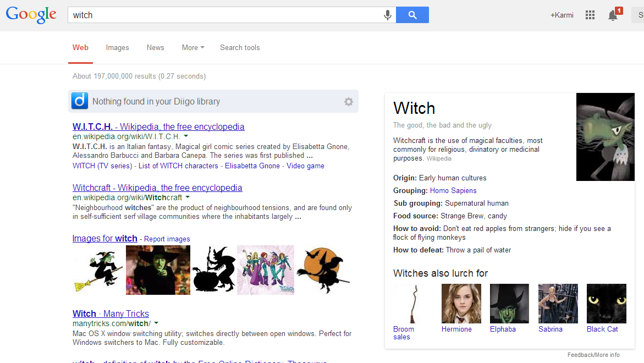The height and width of the screenshot is (363, 644).
Task: Switch to the Images tab
Action: 118,48
